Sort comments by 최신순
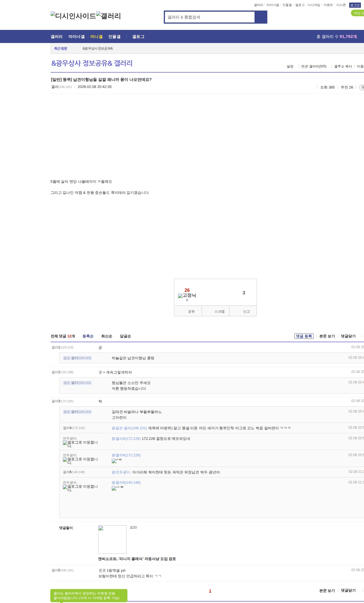Viewport: 364px width, 603px height. tap(107, 336)
